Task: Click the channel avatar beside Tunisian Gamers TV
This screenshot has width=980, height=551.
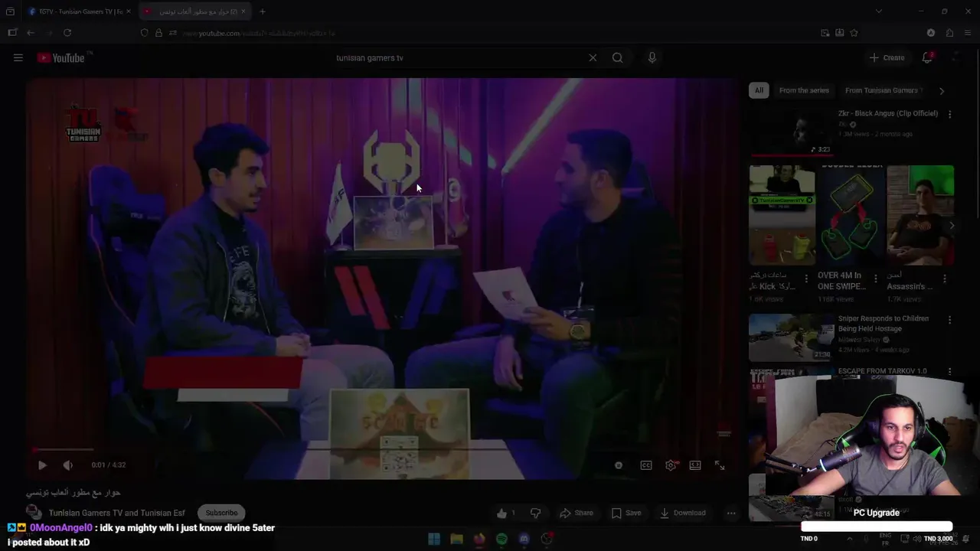Action: [x=34, y=513]
